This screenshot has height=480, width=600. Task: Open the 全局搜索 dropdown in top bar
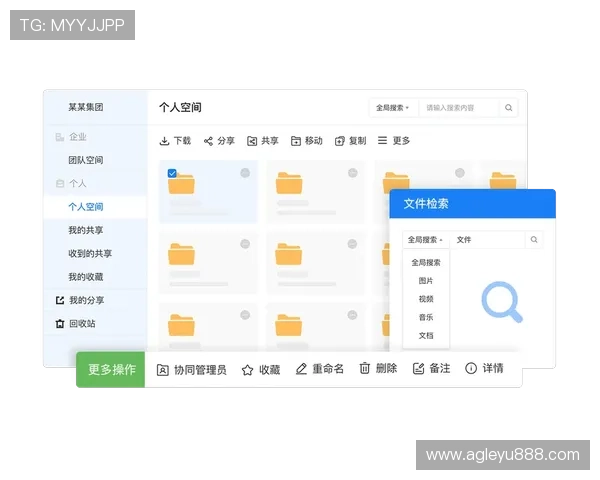point(393,108)
